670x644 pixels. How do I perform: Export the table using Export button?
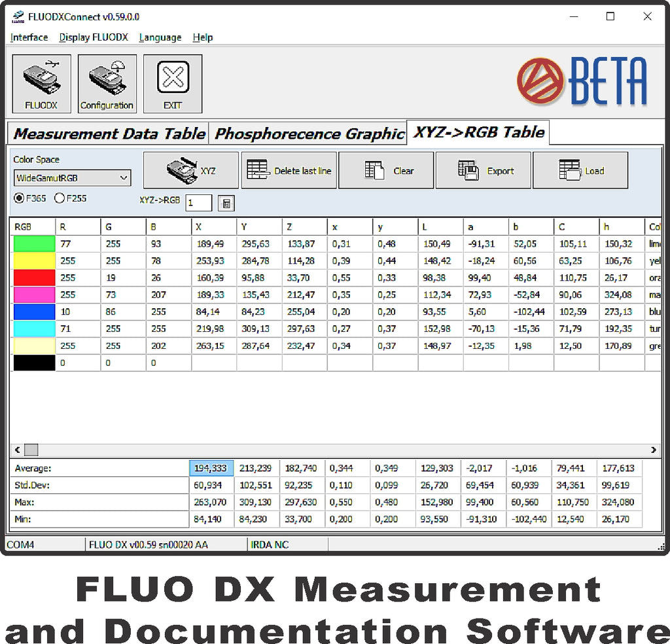tap(483, 171)
